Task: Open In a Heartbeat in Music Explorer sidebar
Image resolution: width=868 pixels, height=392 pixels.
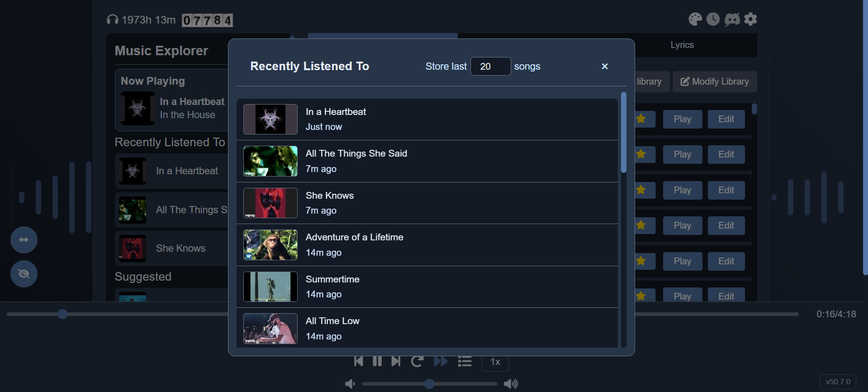Action: click(172, 171)
